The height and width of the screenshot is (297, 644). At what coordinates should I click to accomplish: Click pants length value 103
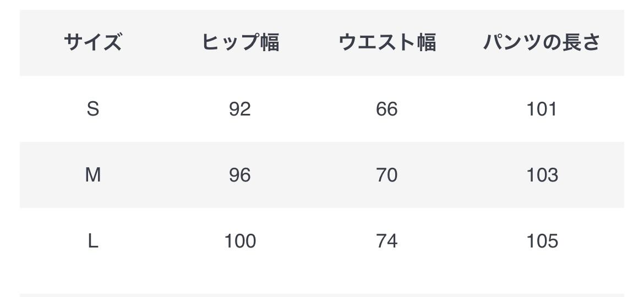coord(542,175)
